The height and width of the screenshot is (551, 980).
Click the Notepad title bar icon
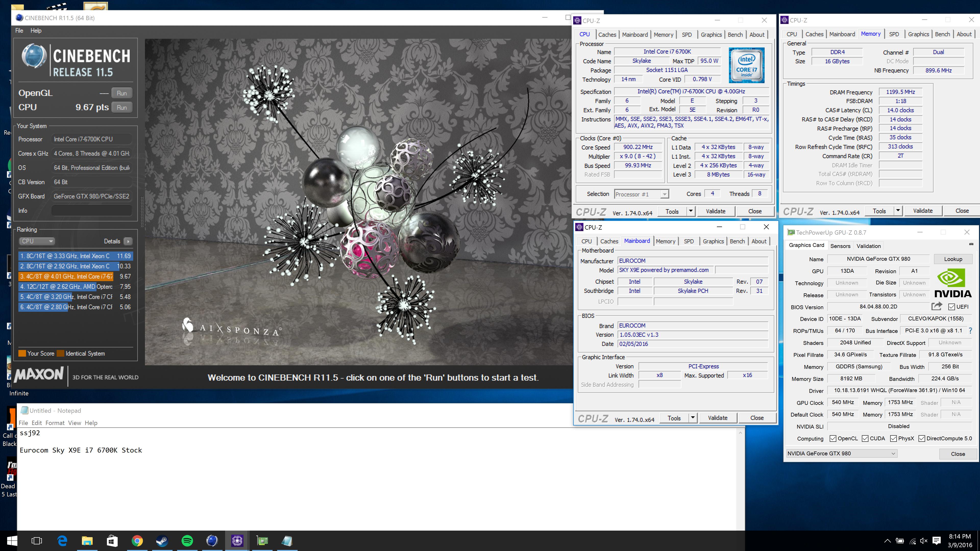[x=25, y=410]
